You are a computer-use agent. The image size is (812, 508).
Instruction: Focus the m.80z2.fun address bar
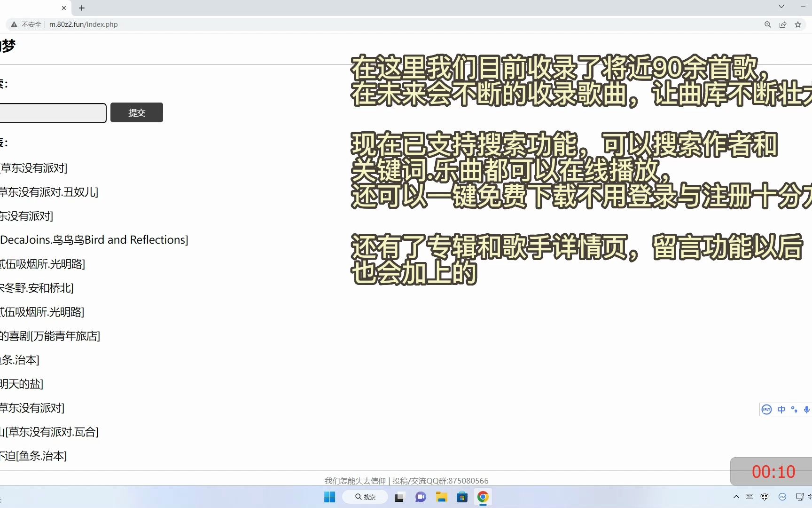pyautogui.click(x=84, y=24)
